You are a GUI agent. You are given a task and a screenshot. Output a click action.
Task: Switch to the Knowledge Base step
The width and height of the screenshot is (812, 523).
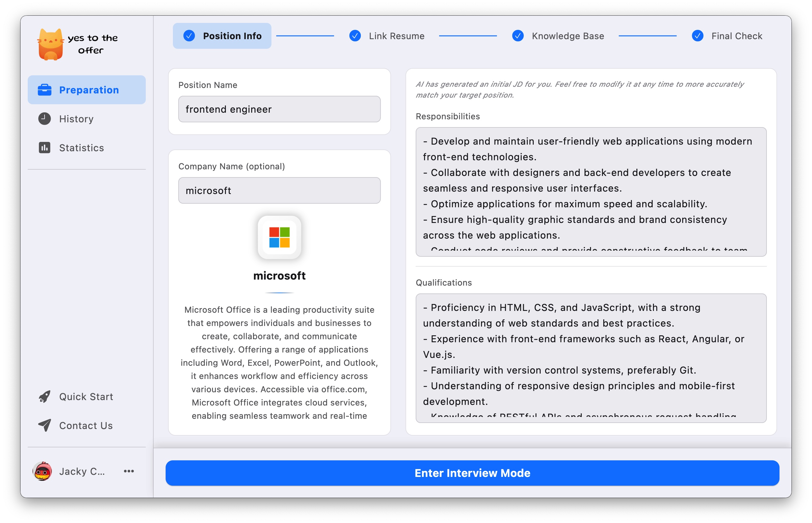(567, 36)
